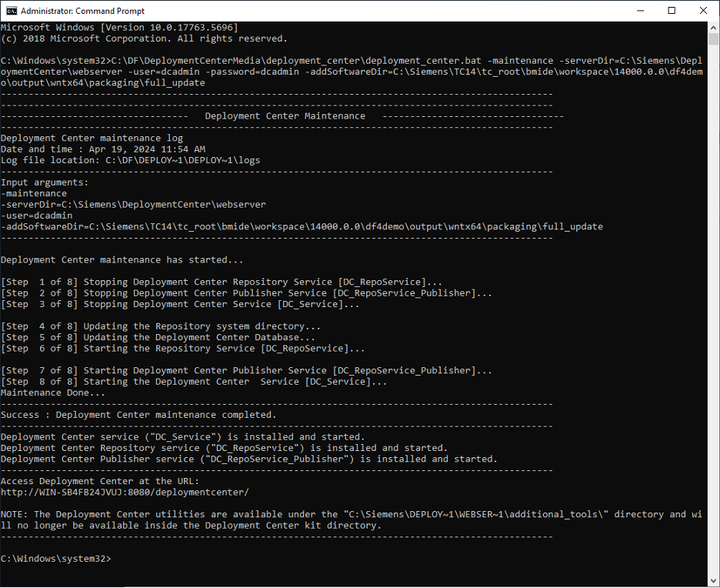Click the '[Step 8 of 8]' status line
The width and height of the screenshot is (720, 588).
[42, 381]
